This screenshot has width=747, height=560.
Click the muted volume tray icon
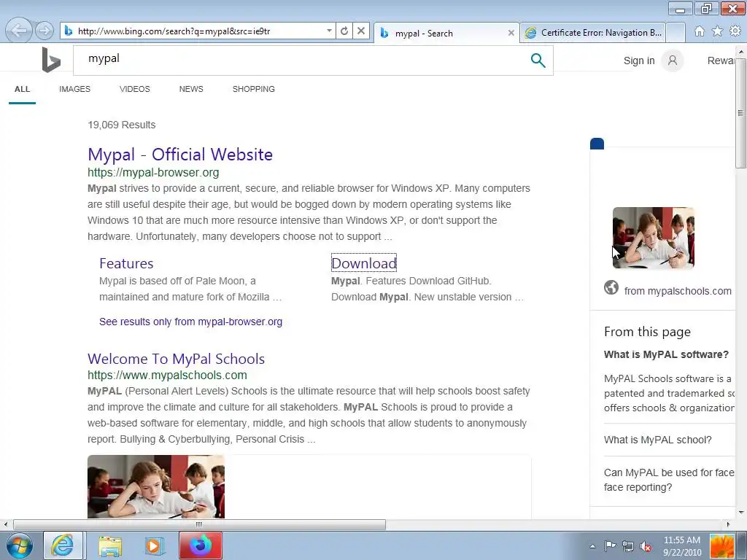(x=646, y=546)
